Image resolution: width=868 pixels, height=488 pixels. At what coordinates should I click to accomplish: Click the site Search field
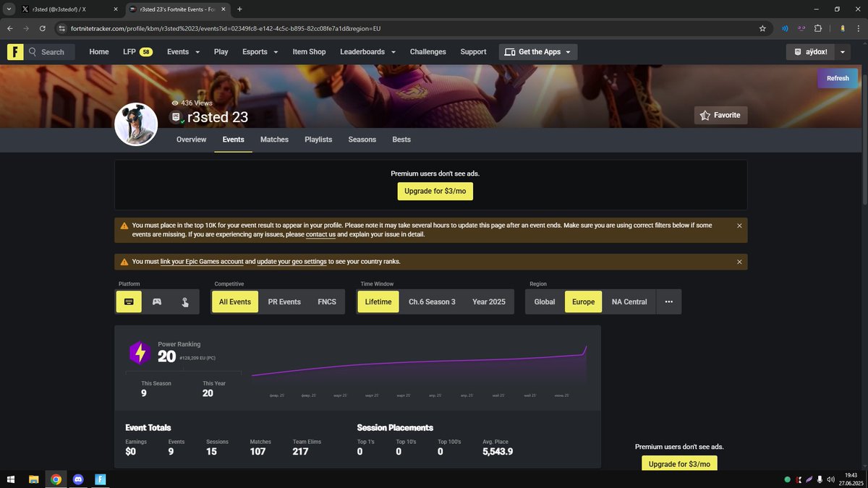click(x=53, y=52)
